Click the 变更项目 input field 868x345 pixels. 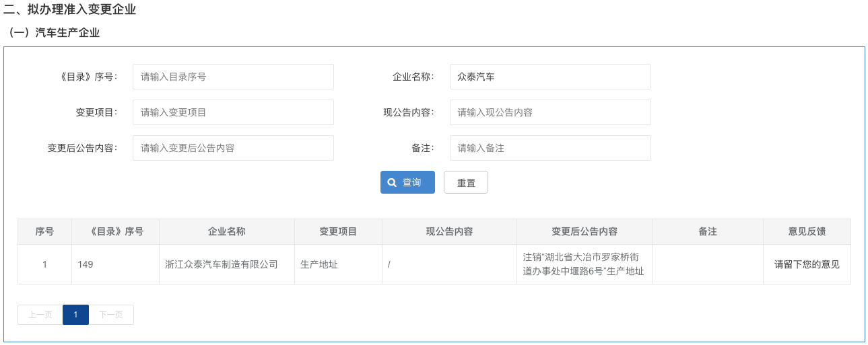[233, 112]
